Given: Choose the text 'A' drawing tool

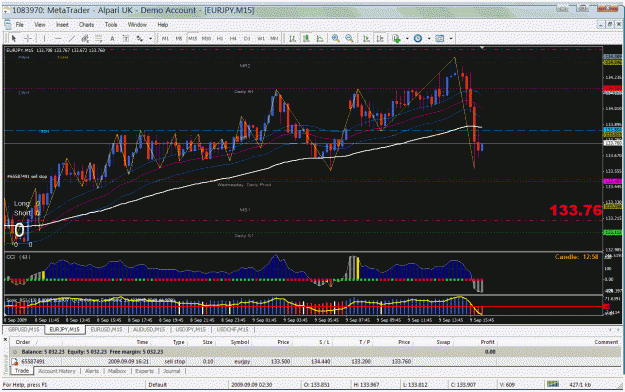Looking at the screenshot, I should point(112,38).
